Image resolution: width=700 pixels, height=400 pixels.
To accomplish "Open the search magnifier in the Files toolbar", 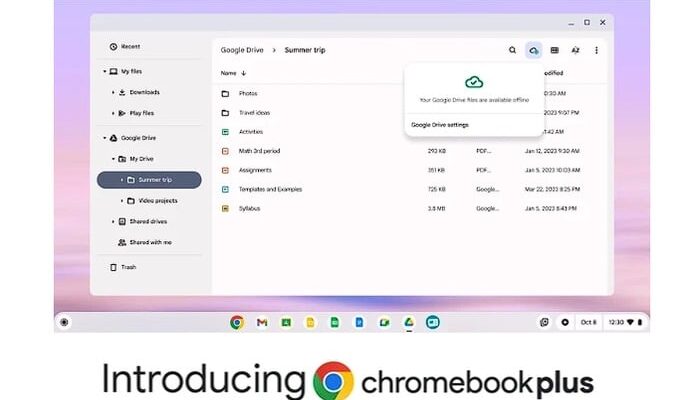I will click(512, 50).
